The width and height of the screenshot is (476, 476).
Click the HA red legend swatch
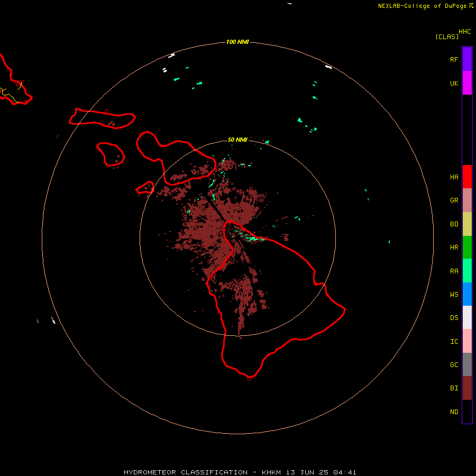coord(467,177)
